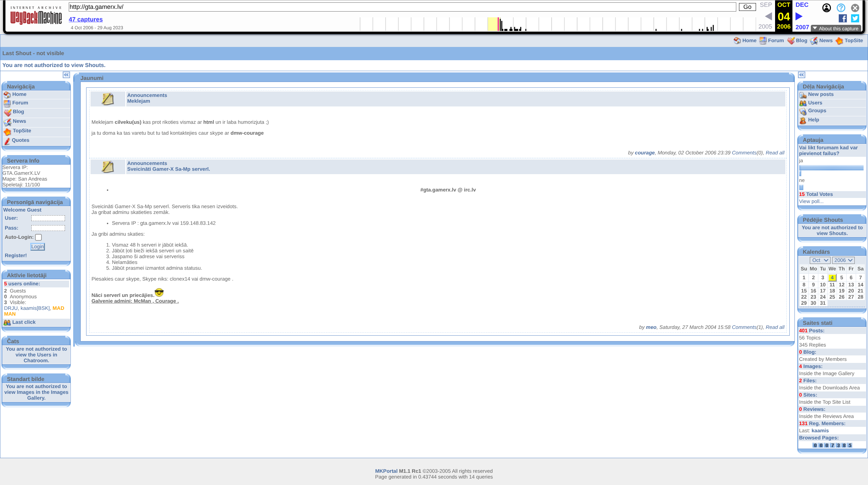Click the Help icon
Image resolution: width=868 pixels, height=485 pixels.
pyautogui.click(x=803, y=121)
